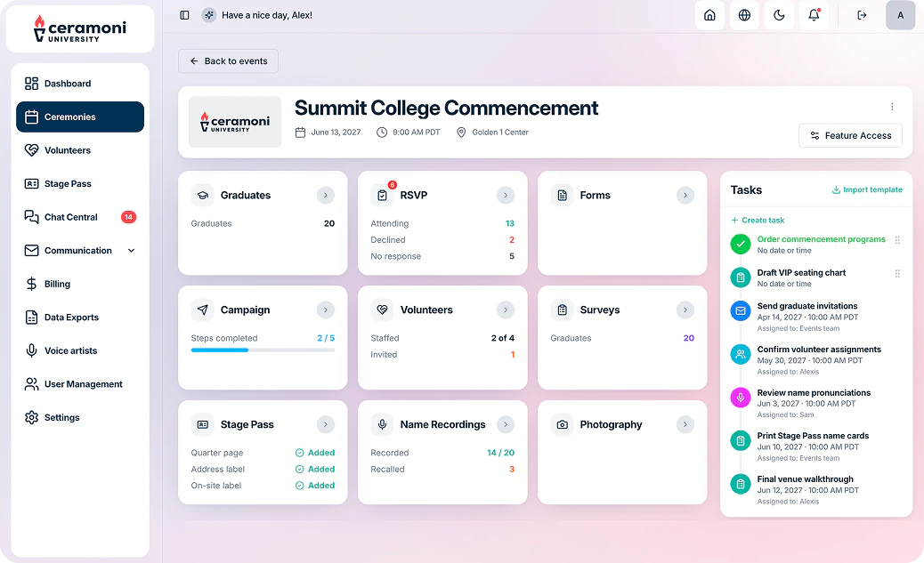Click the Campaign paper plane icon

[x=203, y=310]
